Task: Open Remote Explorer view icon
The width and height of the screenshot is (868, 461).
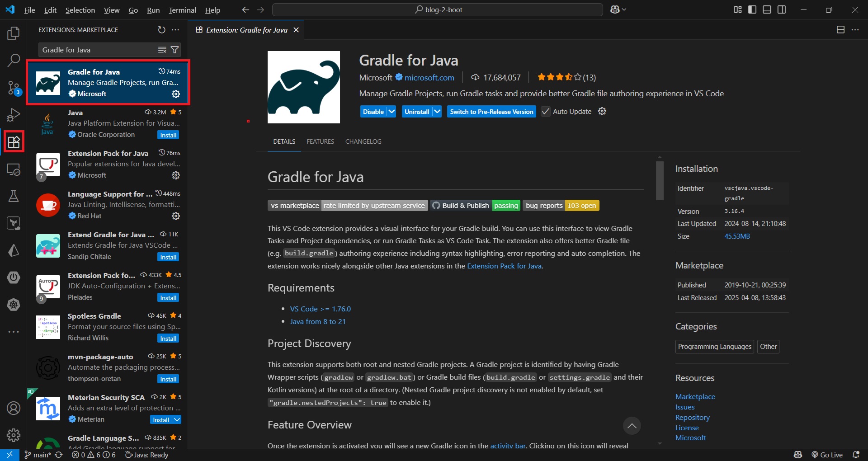Action: coord(14,169)
